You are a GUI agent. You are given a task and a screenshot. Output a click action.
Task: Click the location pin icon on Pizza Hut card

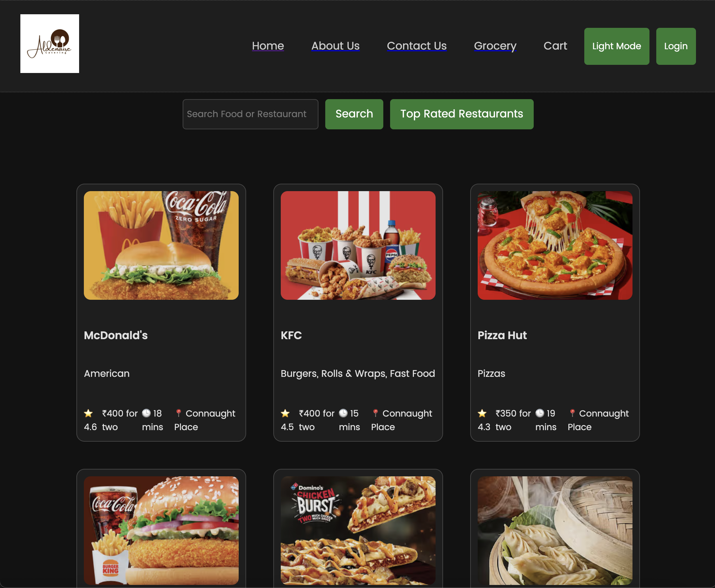[572, 413]
